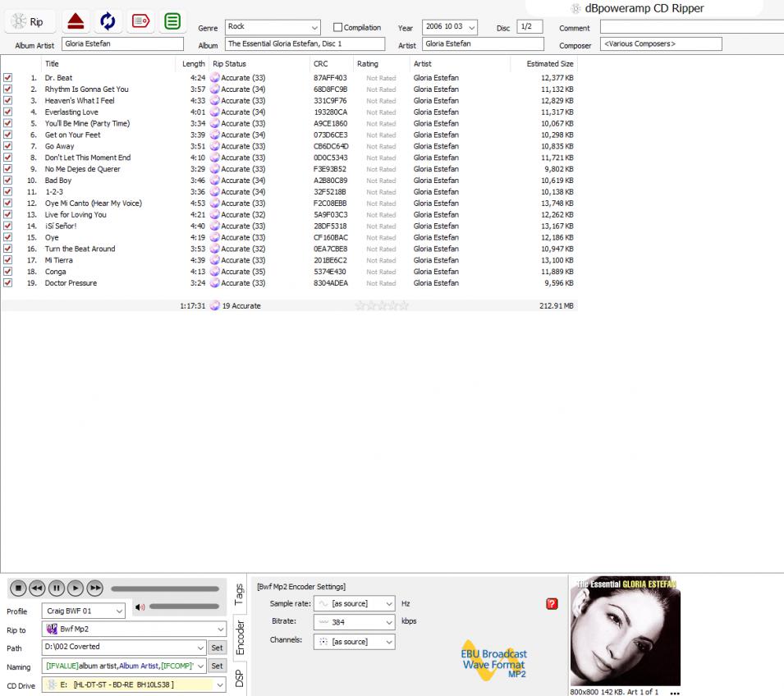
Task: Enable the Compilation checkbox
Action: pos(338,28)
